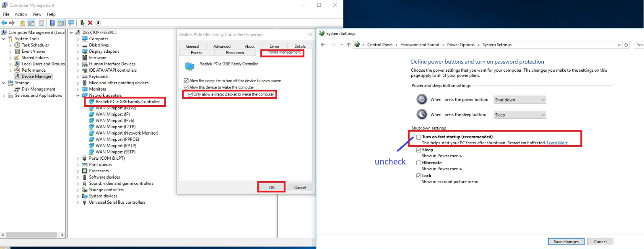The width and height of the screenshot is (644, 249).
Task: Collapse the DESKTOP-F833VL5 root node
Action: coord(71,32)
